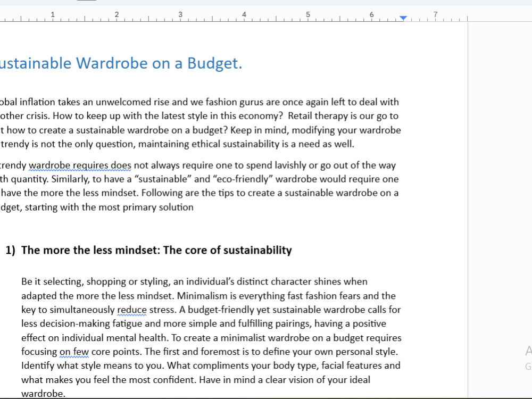Click the title 'Wardrobe on a Budget.'
Viewport: 532px width, 399px height.
pyautogui.click(x=159, y=63)
